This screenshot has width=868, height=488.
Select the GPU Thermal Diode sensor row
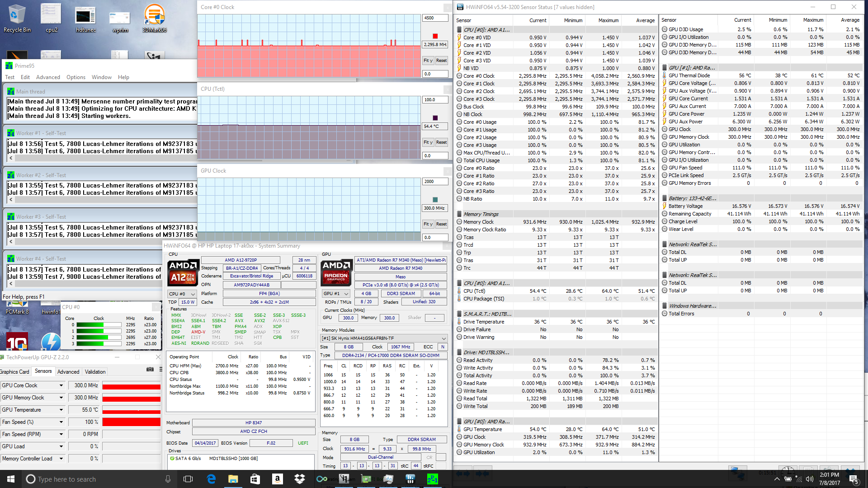(761, 75)
